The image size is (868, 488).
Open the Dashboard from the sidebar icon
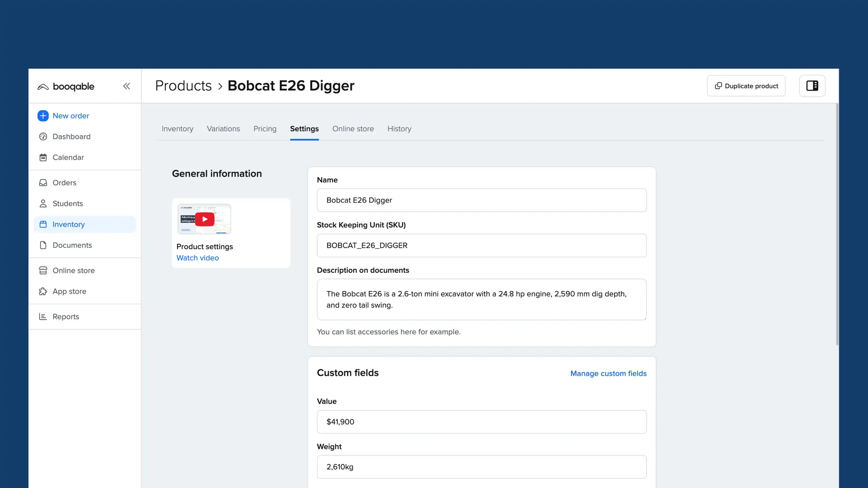(43, 136)
